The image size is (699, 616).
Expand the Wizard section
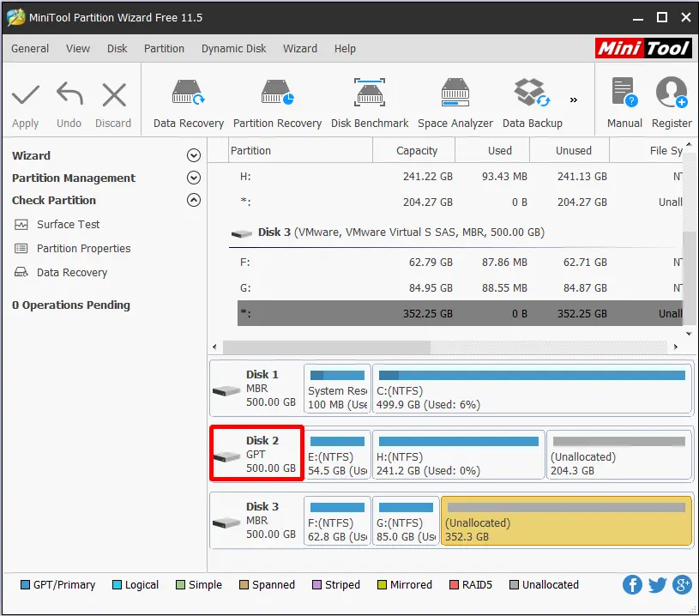(194, 155)
